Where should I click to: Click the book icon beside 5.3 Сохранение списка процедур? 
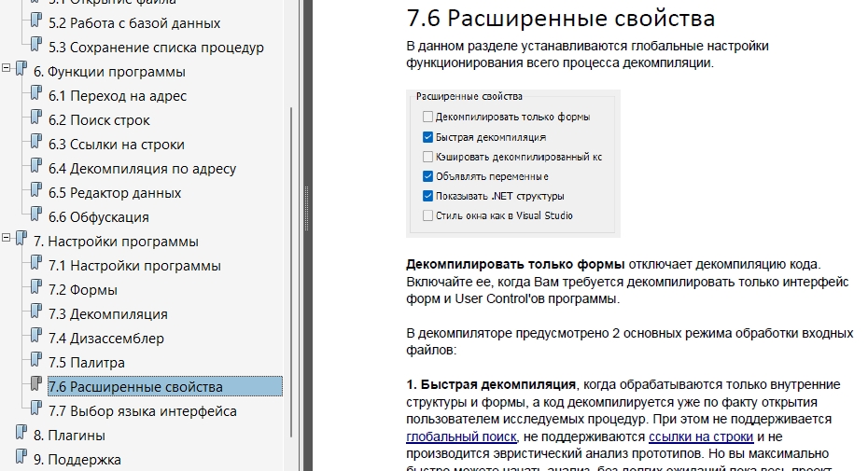pos(36,45)
